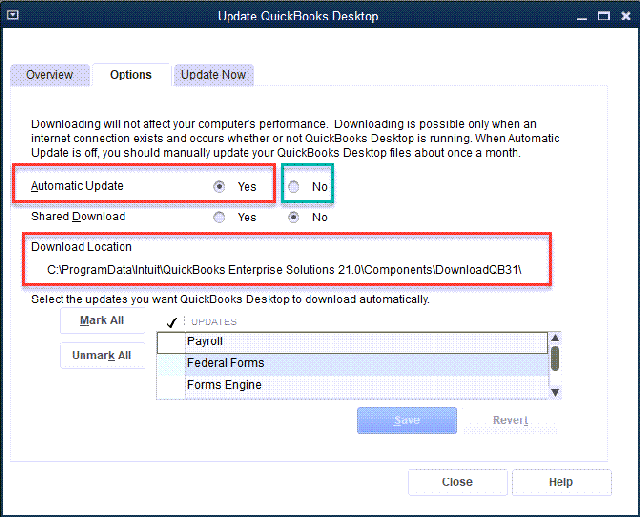Enable Shared Download with Yes
The image size is (640, 517).
219,217
